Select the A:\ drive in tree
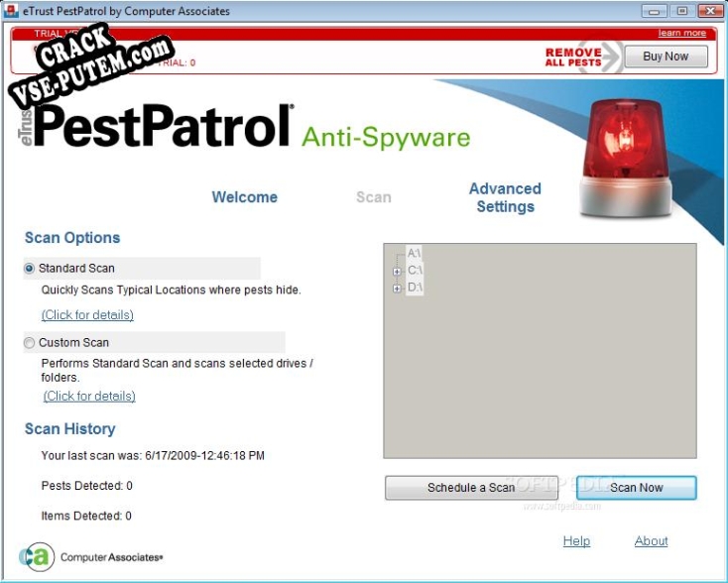728x583 pixels. click(415, 254)
